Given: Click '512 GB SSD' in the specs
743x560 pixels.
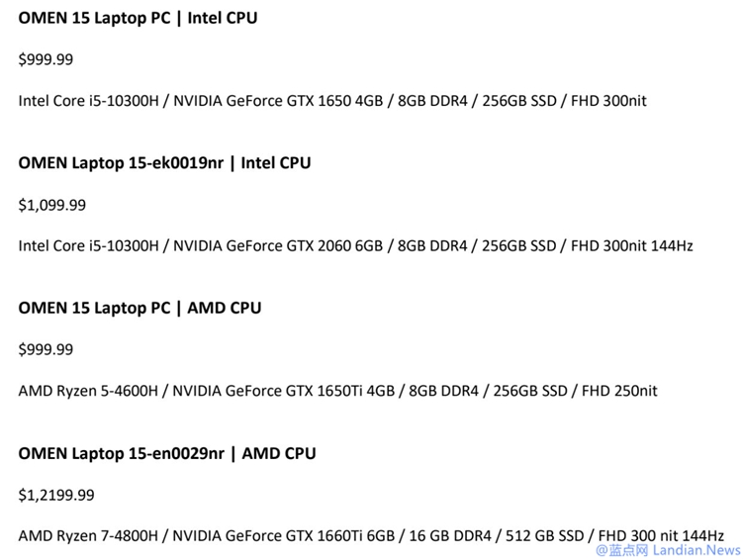Looking at the screenshot, I should coord(546,534).
